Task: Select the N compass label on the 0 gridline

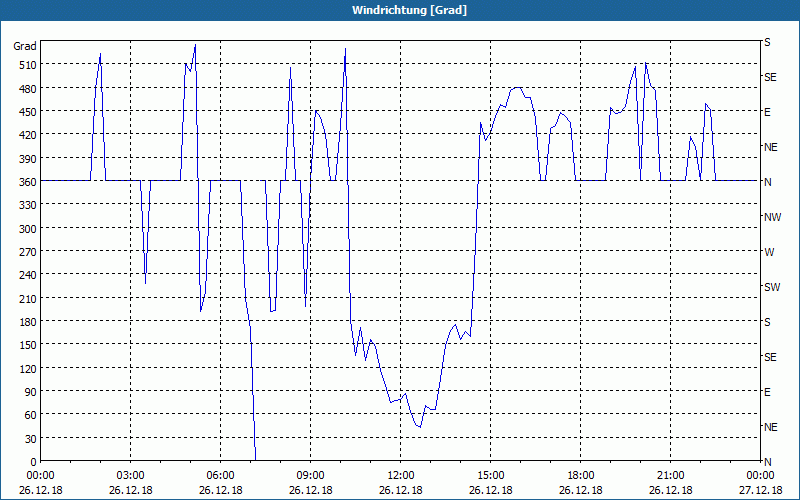Action: click(767, 462)
